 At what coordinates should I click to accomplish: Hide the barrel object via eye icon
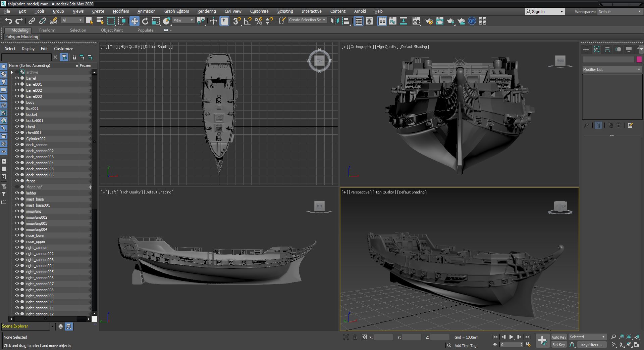[x=17, y=78]
